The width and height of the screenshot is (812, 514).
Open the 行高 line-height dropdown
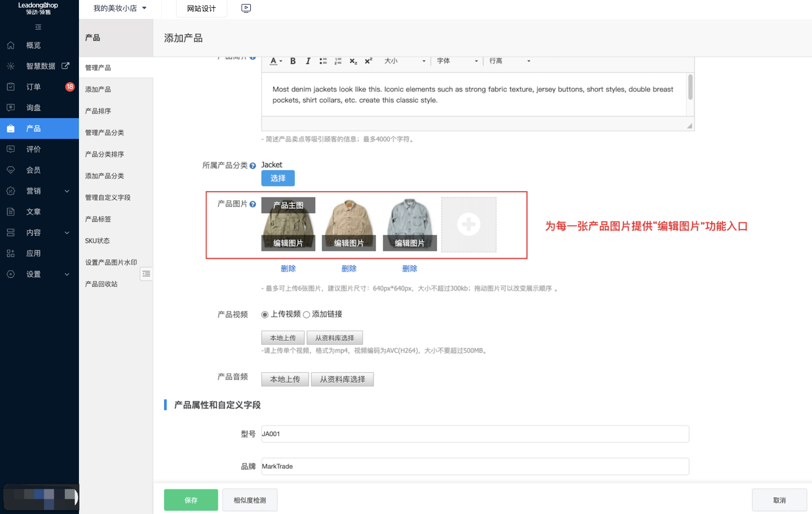coord(509,61)
